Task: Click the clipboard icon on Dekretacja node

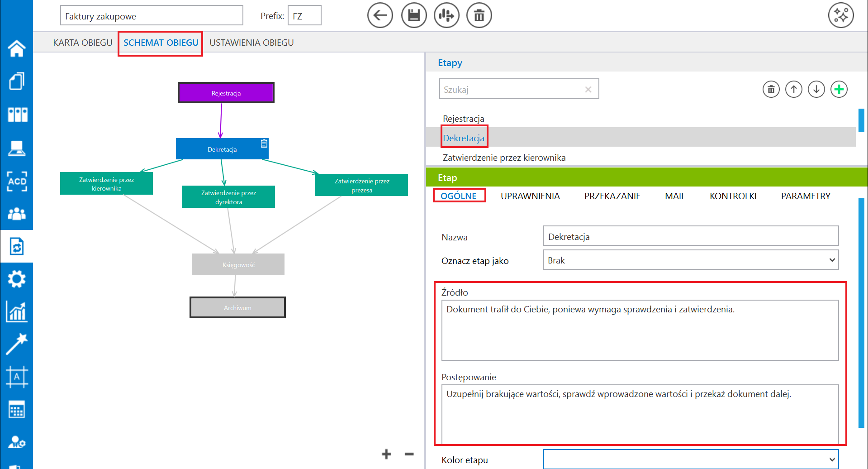Action: (x=264, y=144)
